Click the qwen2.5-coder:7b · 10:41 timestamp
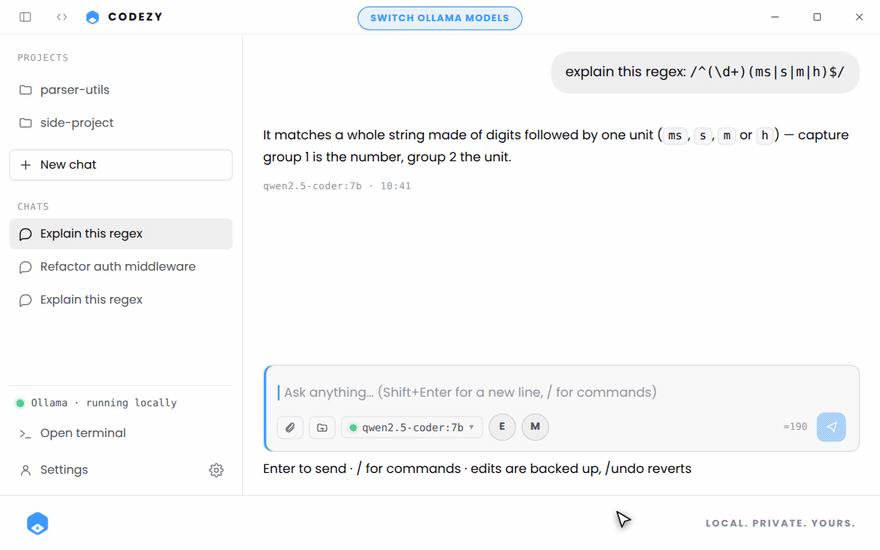The width and height of the screenshot is (880, 550). 337,186
